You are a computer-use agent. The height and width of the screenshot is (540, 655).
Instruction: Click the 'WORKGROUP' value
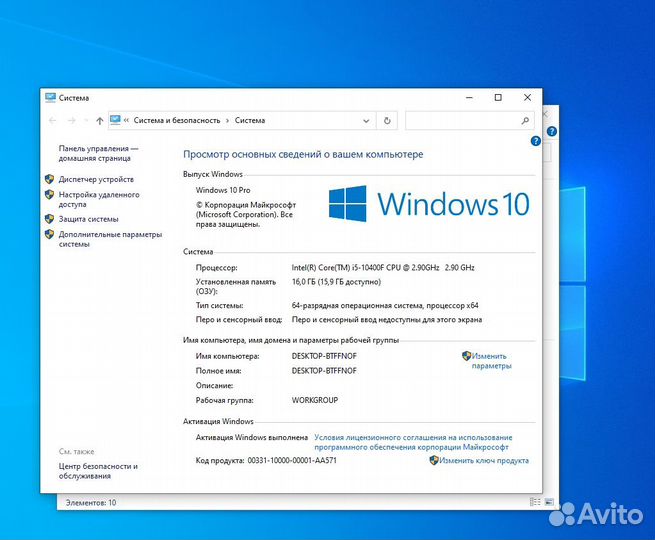coord(315,400)
